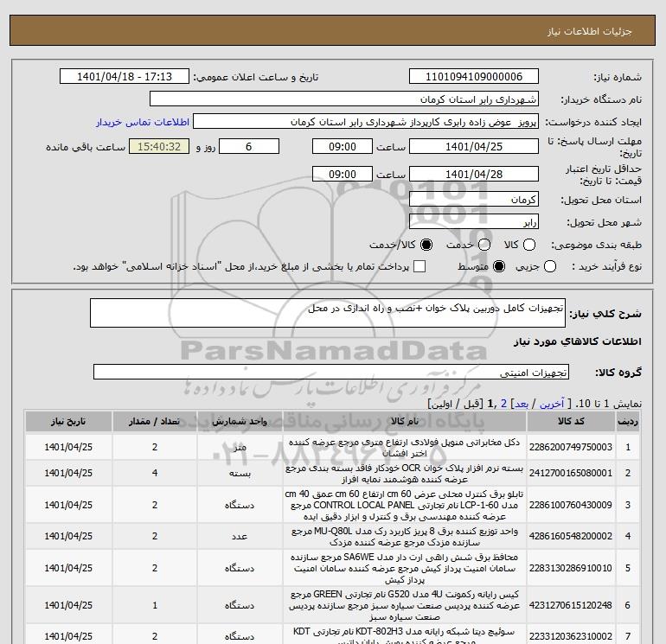Select the جزیی purchase type radio
The image size is (666, 644).
[550, 266]
